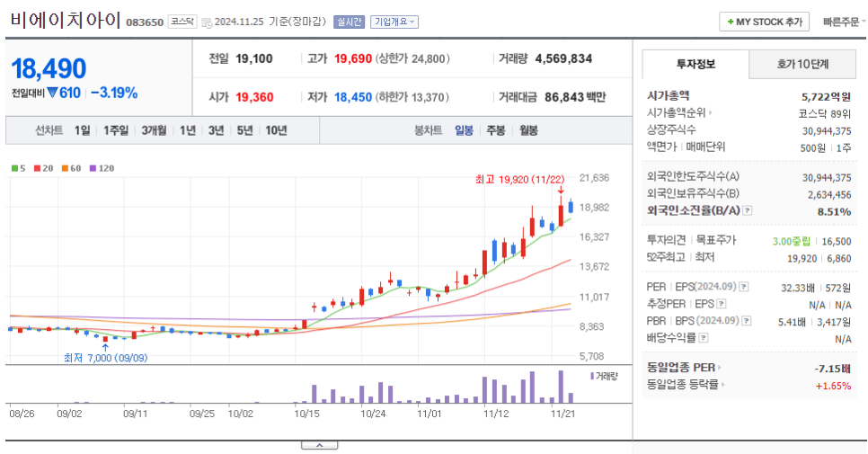The height and width of the screenshot is (454, 868).
Task: Click the 거래량 value 4,569,834
Action: pyautogui.click(x=563, y=58)
